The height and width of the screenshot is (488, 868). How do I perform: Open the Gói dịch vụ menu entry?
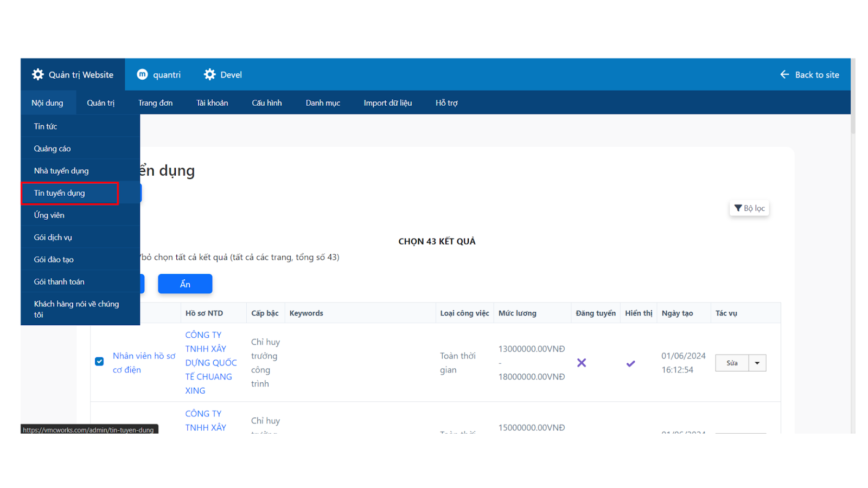click(x=53, y=237)
